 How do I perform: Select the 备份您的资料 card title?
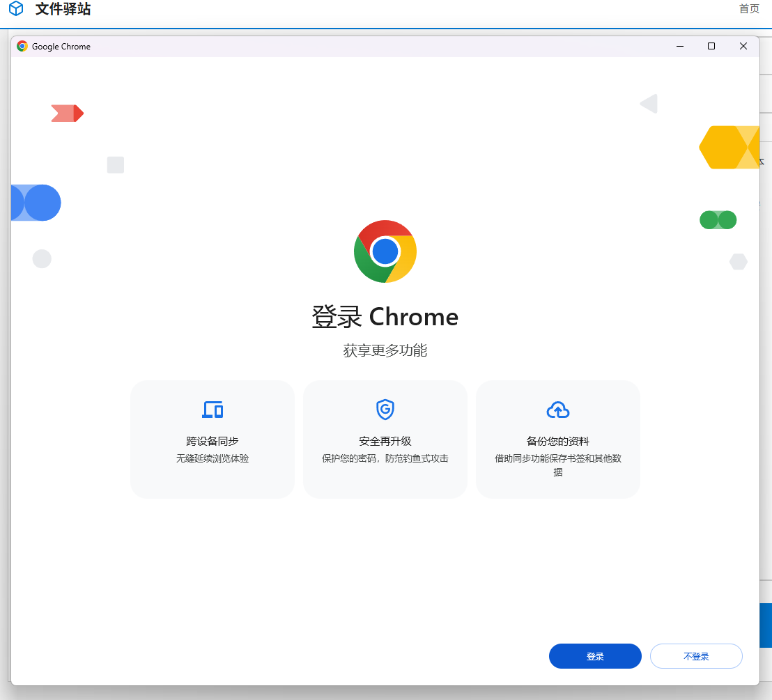coord(557,441)
